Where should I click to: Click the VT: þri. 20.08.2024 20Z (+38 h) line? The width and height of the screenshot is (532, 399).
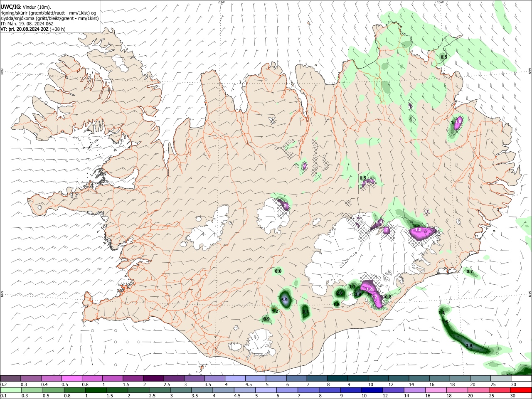coord(33,29)
